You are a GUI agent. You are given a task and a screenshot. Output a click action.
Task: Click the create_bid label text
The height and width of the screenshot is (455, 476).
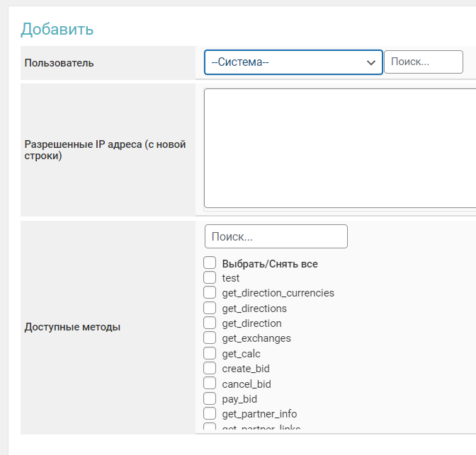245,369
